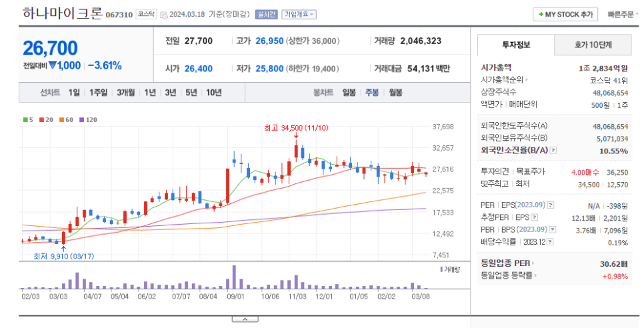Click the 최저 9,910 (03/17) chart marker

pyautogui.click(x=63, y=256)
